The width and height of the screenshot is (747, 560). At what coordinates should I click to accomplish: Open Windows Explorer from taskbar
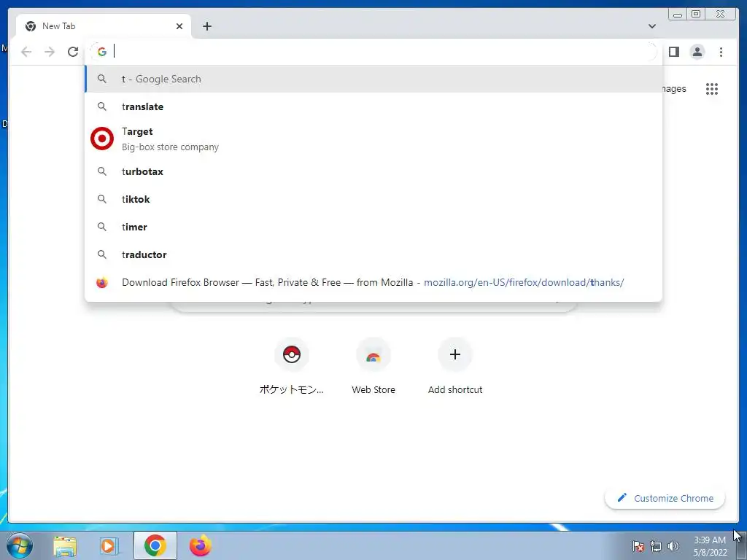coord(65,546)
